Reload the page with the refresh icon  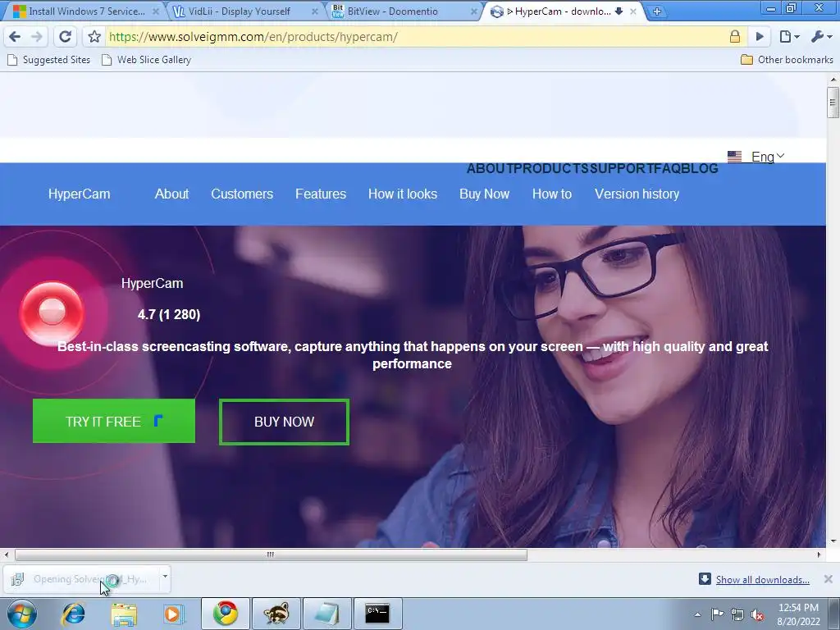65,36
